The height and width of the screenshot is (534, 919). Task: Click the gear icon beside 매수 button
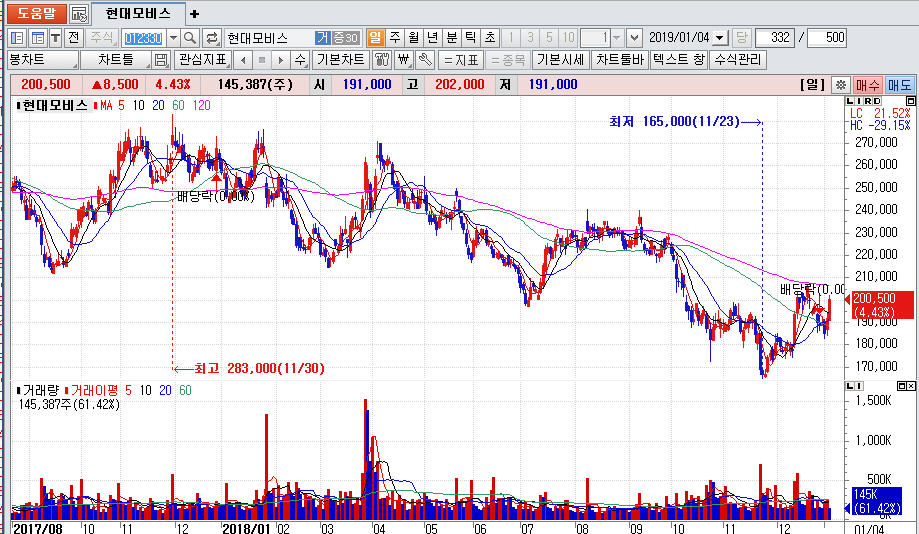click(x=841, y=85)
